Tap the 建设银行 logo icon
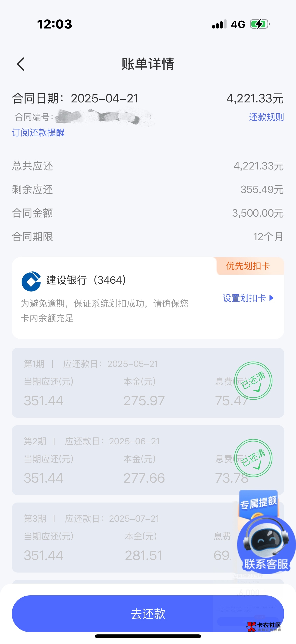This screenshot has width=296, height=644. 31,281
